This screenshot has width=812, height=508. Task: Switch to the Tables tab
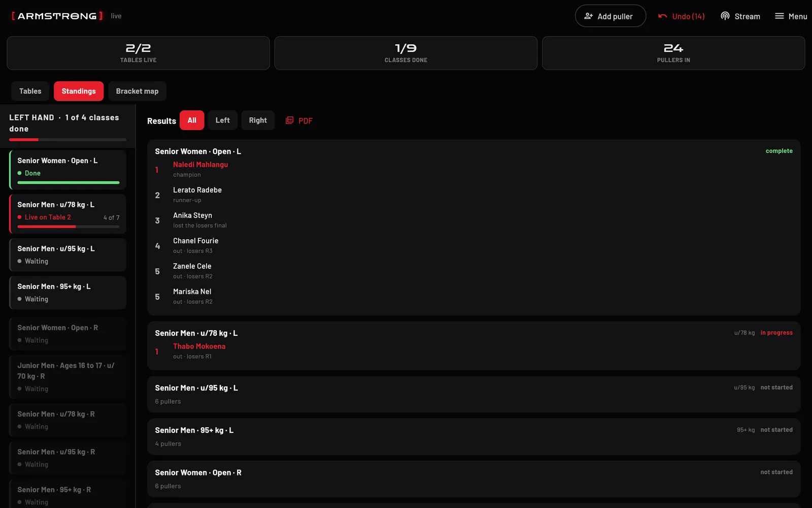[x=30, y=91]
